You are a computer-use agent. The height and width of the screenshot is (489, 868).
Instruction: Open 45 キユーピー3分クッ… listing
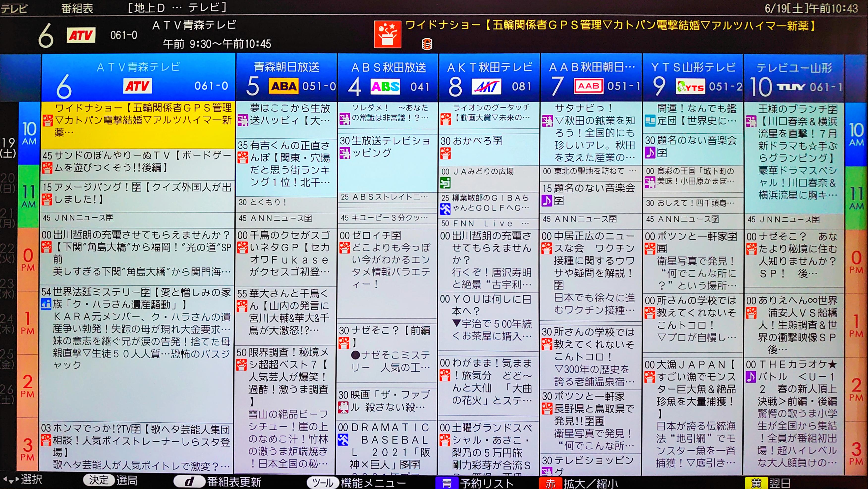pos(388,218)
